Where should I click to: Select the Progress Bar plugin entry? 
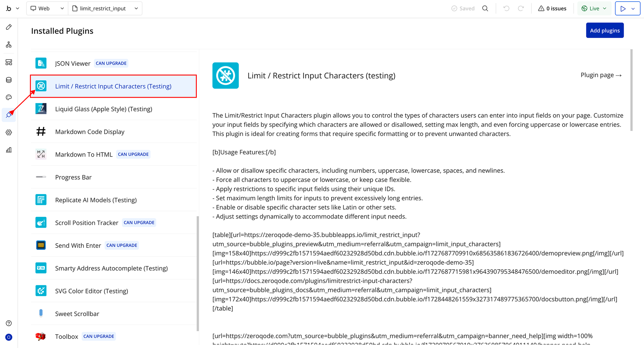pyautogui.click(x=73, y=177)
